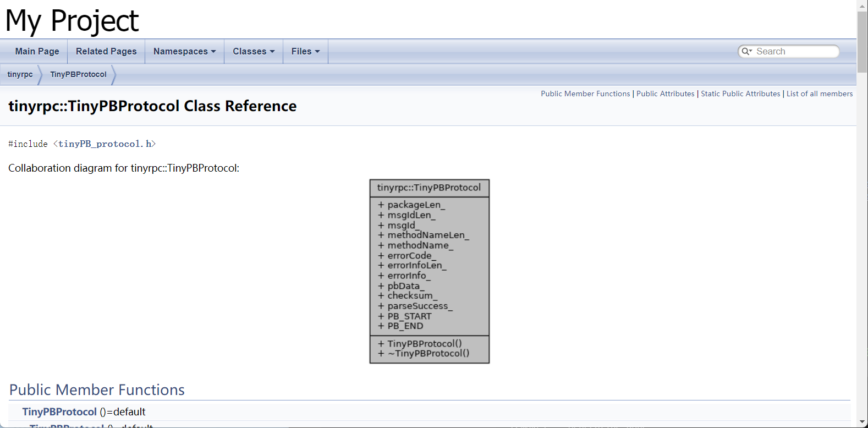The width and height of the screenshot is (868, 428).
Task: Click tinyrpc::TinyPBProtocol diagram node title
Action: [429, 188]
